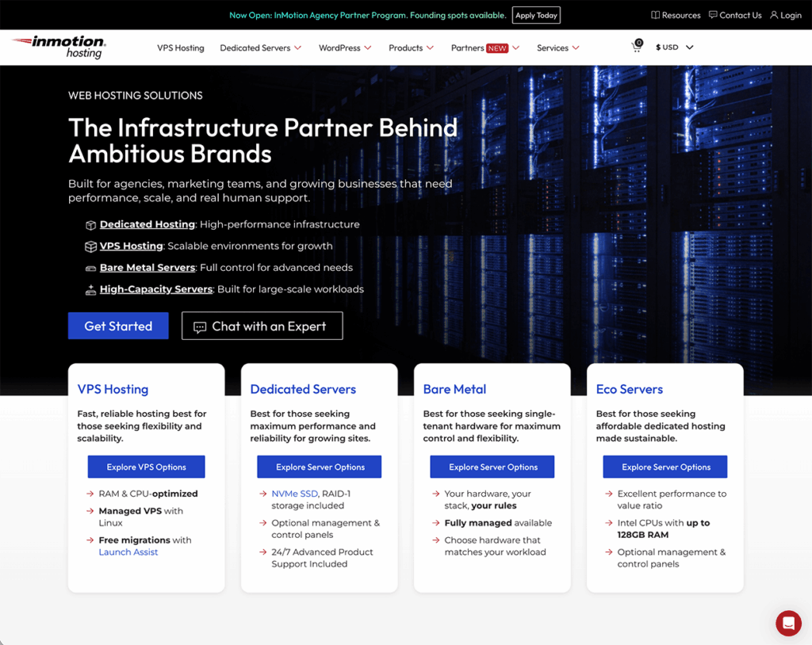The width and height of the screenshot is (812, 645).
Task: Click the NEW badge beside Partners
Action: [497, 48]
